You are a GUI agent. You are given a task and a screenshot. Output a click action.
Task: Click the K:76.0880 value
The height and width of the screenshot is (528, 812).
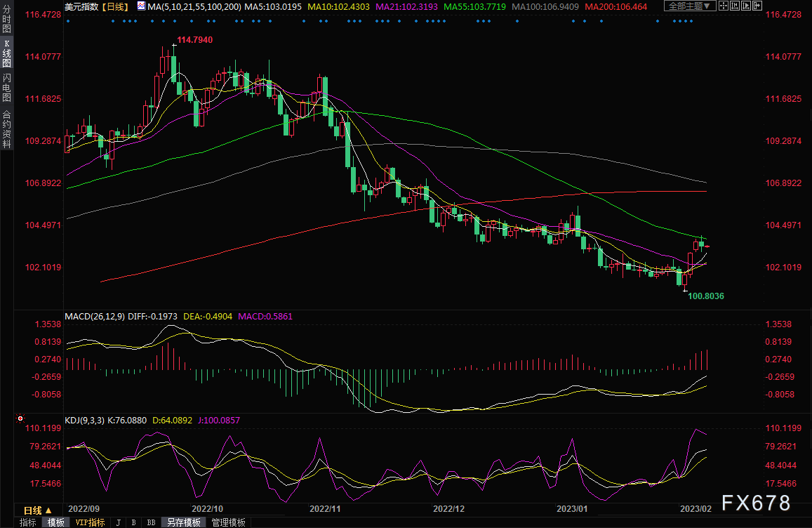coord(127,421)
